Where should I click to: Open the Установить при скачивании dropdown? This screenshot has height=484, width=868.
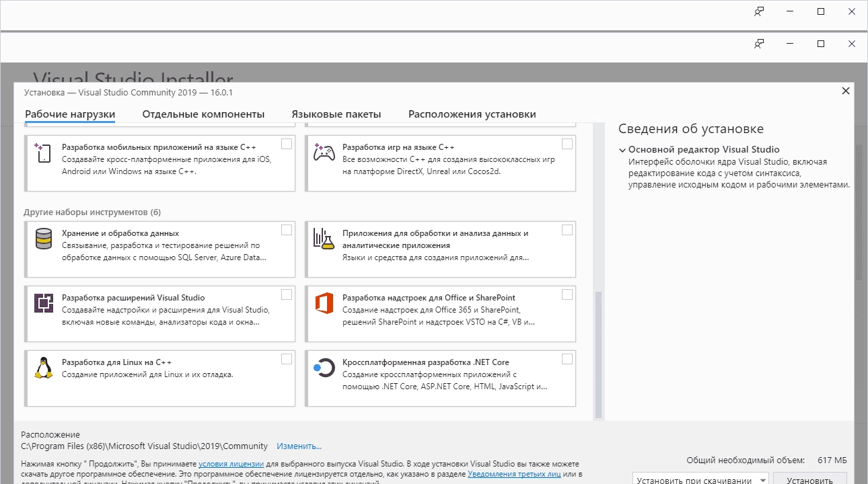point(700,479)
